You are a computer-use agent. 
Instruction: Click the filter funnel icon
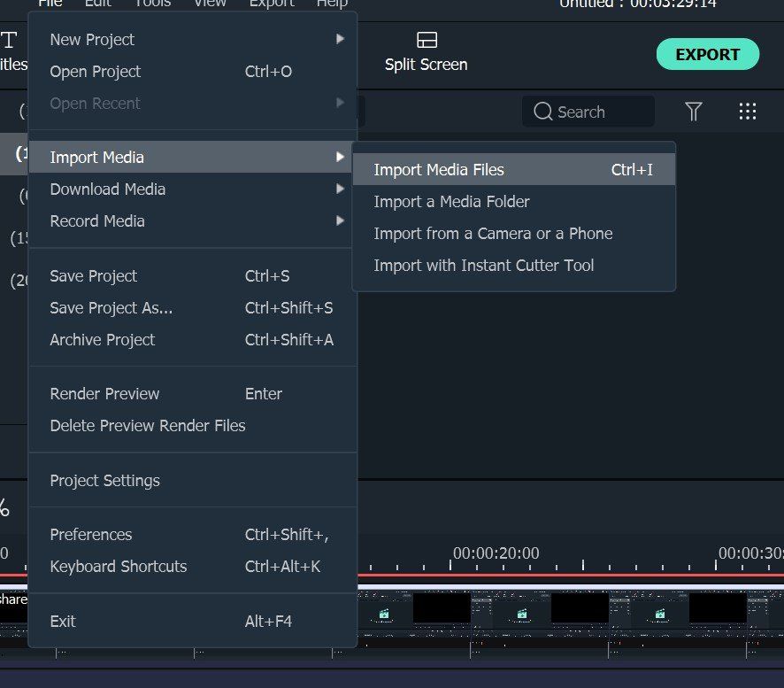(x=693, y=111)
